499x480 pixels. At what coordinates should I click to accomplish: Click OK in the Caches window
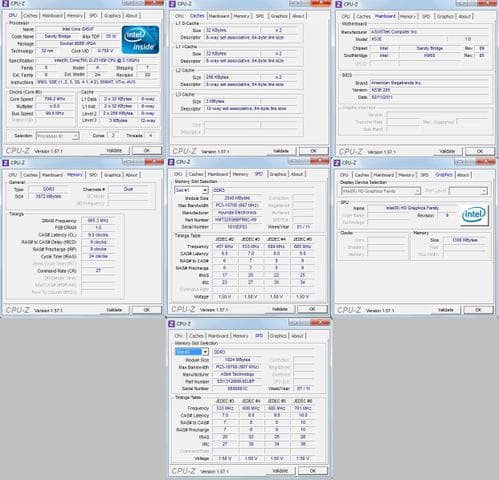pyautogui.click(x=313, y=151)
